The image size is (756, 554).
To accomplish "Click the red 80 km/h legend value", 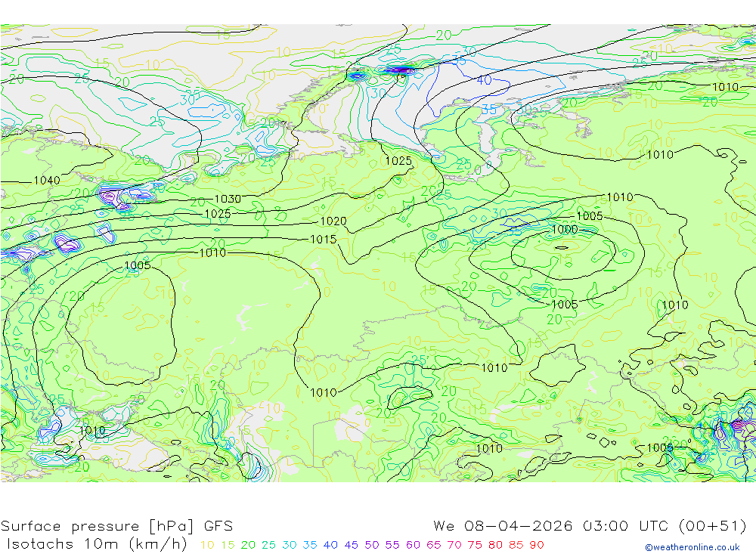I will pyautogui.click(x=495, y=545).
